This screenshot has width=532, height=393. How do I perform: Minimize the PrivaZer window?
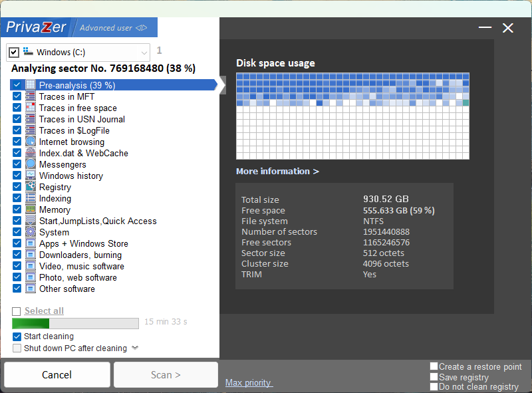click(x=485, y=27)
